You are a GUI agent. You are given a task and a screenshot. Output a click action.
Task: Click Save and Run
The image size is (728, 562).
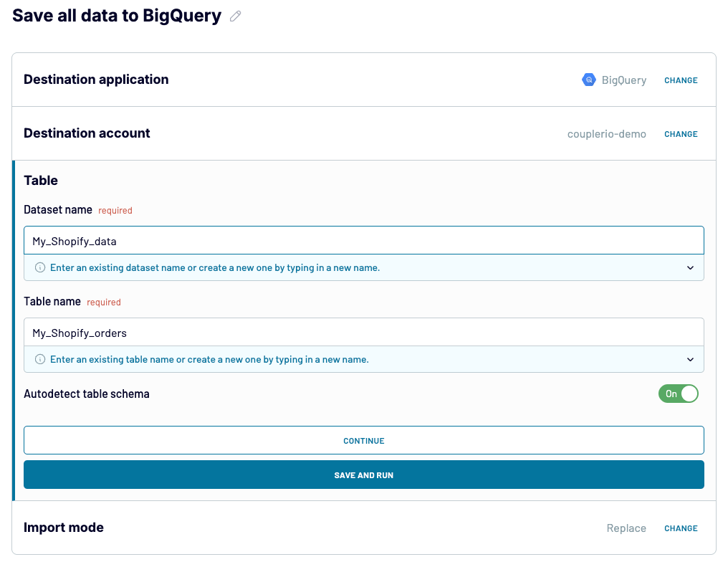(x=364, y=475)
